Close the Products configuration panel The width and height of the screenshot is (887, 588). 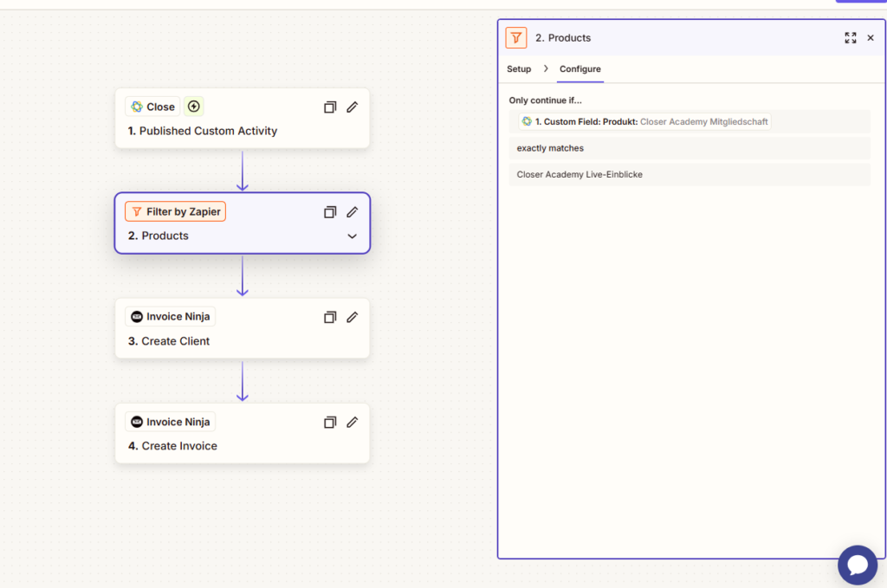point(871,38)
